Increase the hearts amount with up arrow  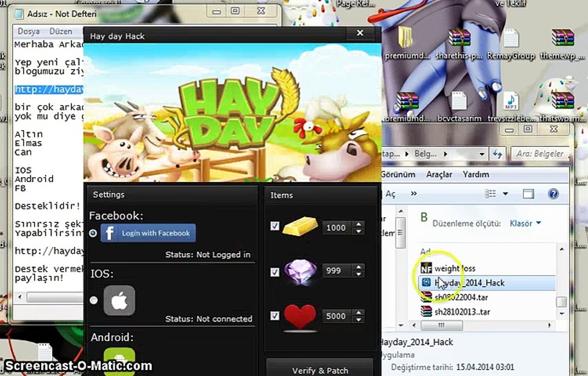(x=359, y=313)
